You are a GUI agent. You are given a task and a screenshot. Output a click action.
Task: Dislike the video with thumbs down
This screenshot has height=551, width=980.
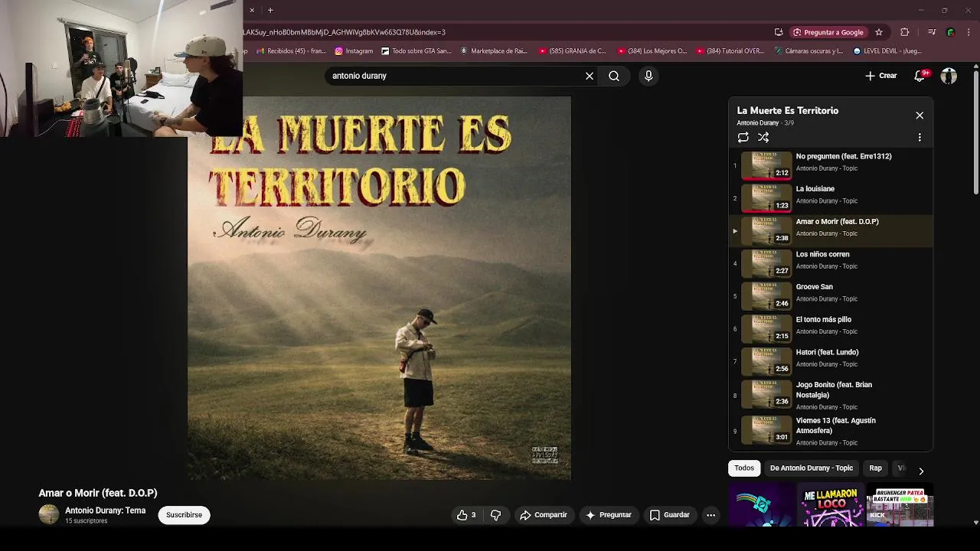click(496, 515)
